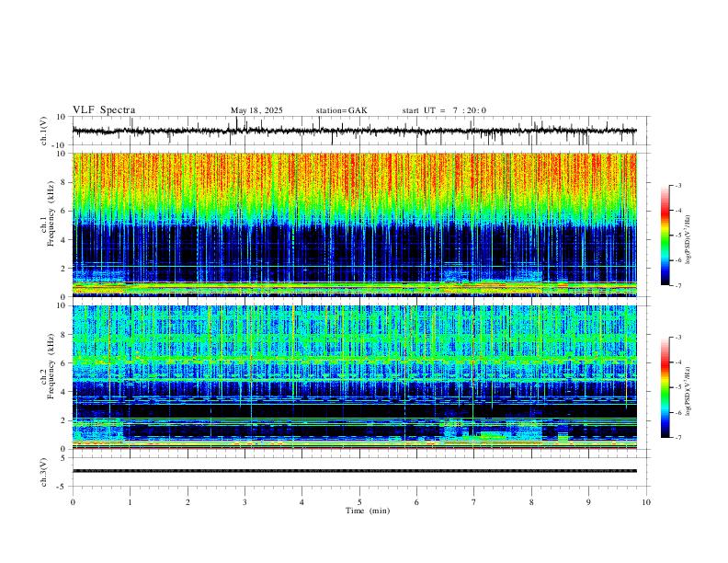Click the ch.2 "Frequency (kHz)" axis label

click(51, 366)
